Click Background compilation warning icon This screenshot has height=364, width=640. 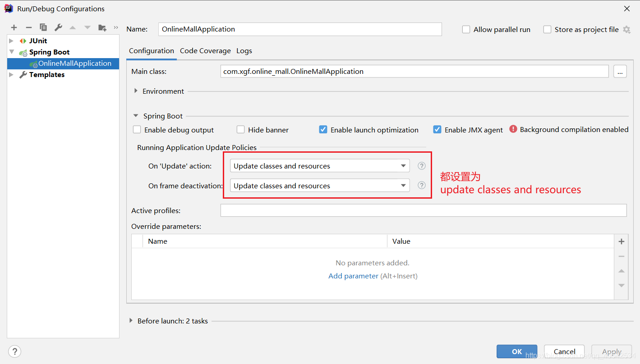click(513, 129)
